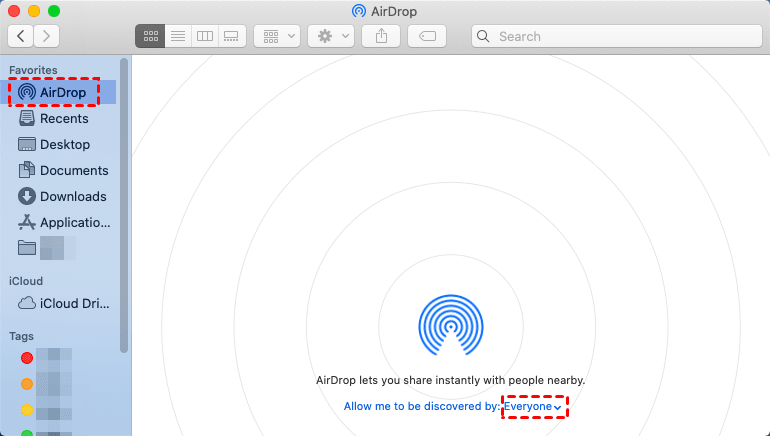This screenshot has height=436, width=770.
Task: Open Desktop folder in sidebar
Action: point(64,144)
